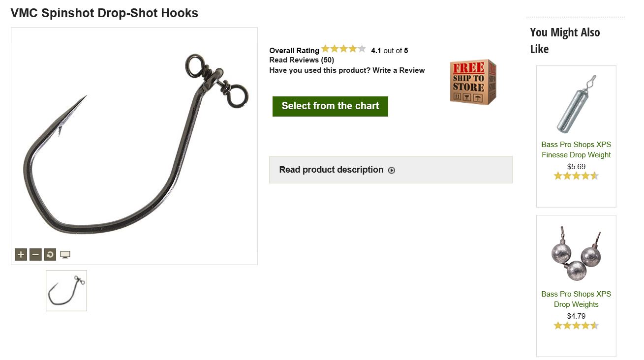Open the Write a Review link
This screenshot has height=360, width=644.
coord(399,70)
